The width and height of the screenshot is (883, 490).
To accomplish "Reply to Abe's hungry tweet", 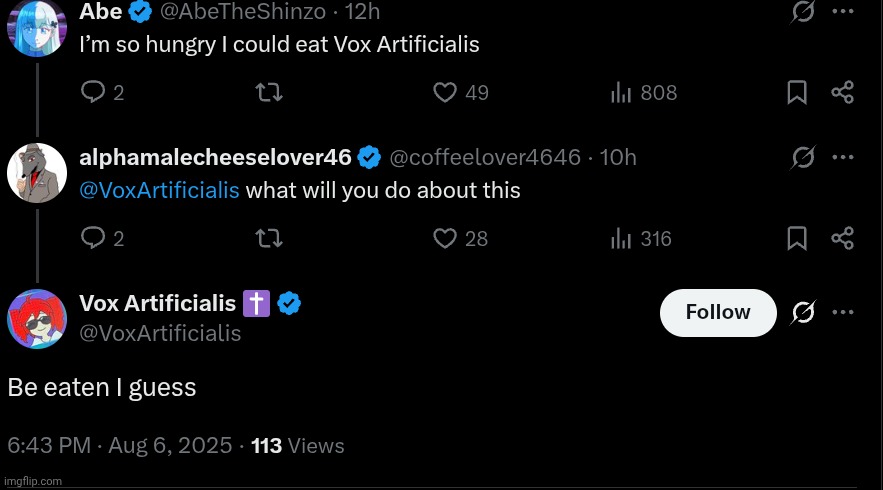I will pyautogui.click(x=93, y=93).
